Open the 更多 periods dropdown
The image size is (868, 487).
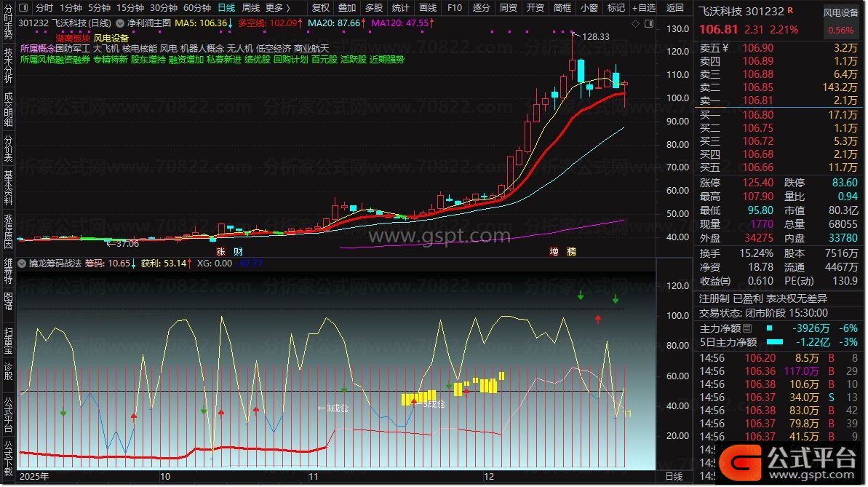coord(277,8)
